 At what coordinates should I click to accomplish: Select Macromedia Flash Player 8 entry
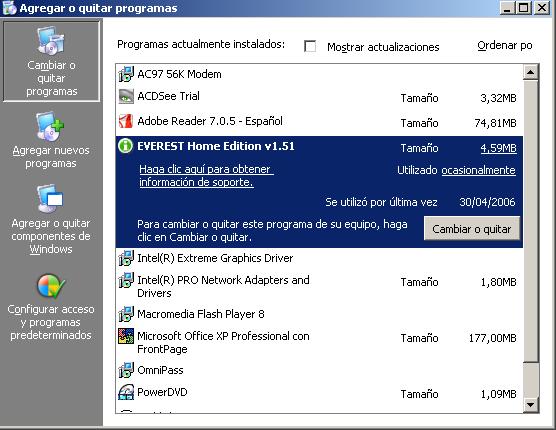pos(319,314)
